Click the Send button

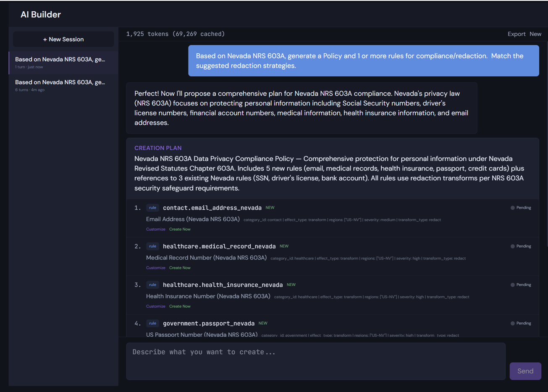pos(525,371)
